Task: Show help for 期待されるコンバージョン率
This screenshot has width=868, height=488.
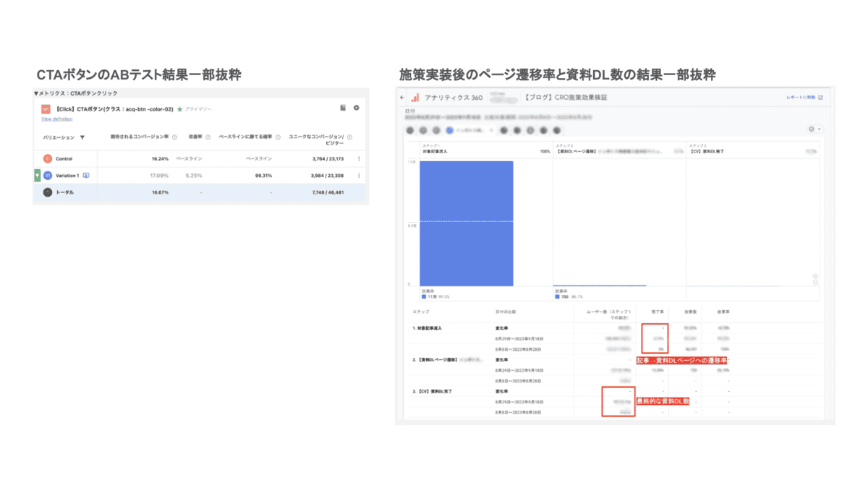Action: pyautogui.click(x=174, y=137)
